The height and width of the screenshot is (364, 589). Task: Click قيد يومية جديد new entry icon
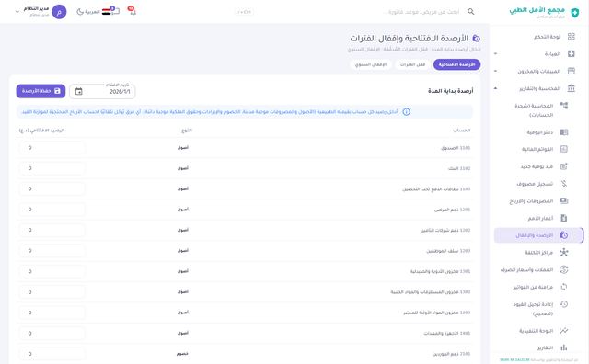pyautogui.click(x=564, y=166)
